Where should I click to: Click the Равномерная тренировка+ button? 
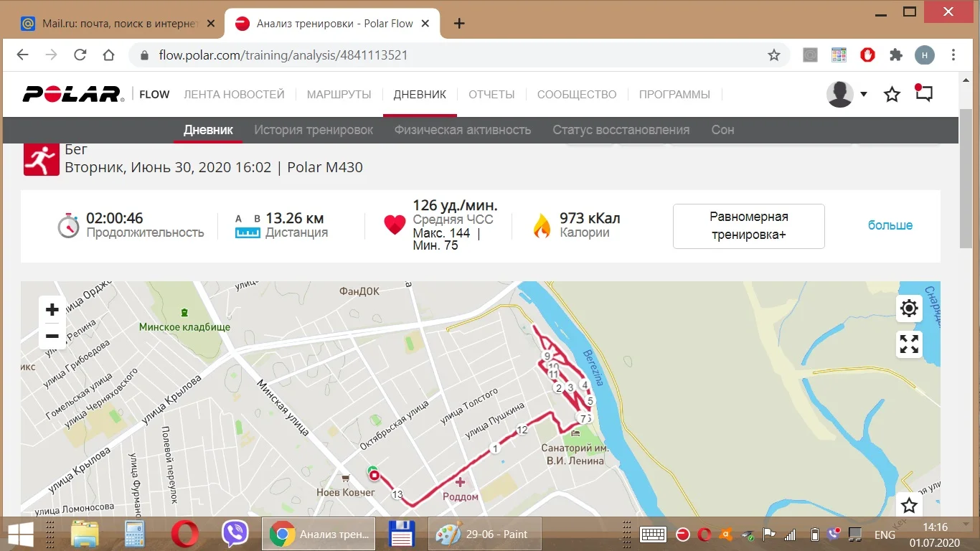click(x=749, y=226)
